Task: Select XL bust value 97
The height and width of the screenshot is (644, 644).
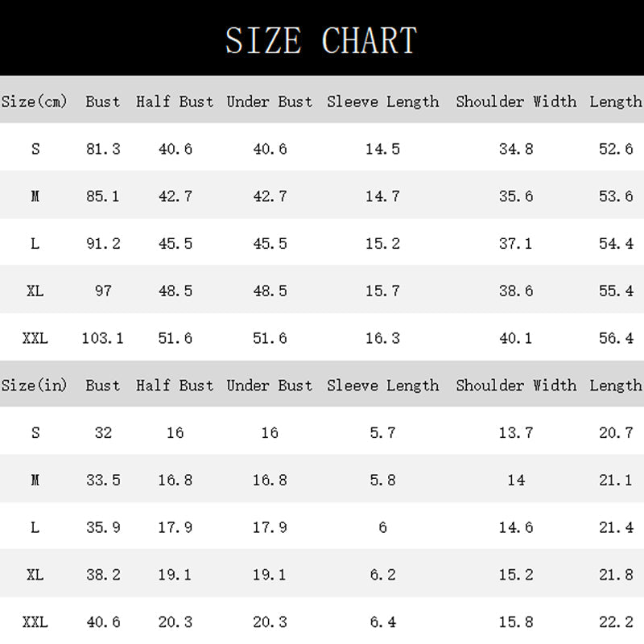Action: coord(103,291)
